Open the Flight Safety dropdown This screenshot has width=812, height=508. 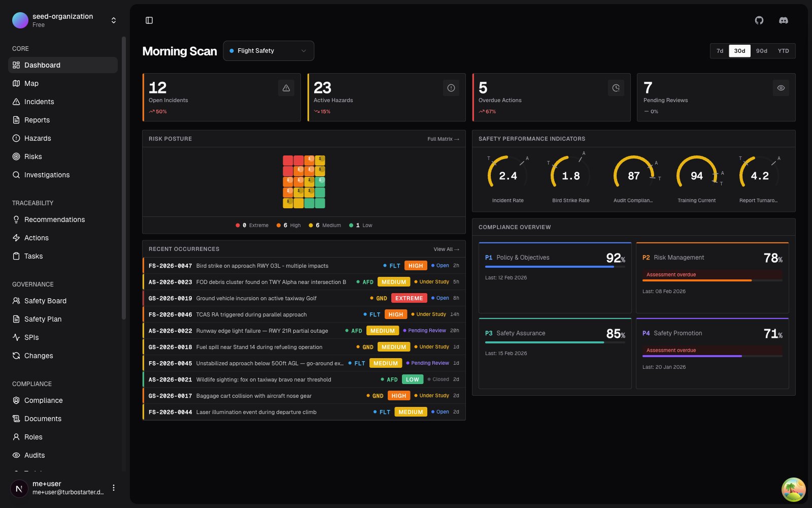268,51
